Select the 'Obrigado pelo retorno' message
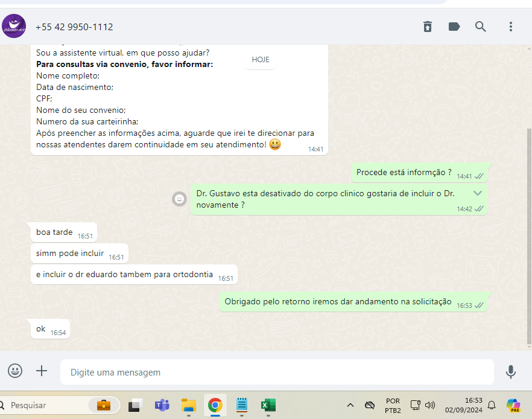The height and width of the screenshot is (419, 532). point(353,301)
